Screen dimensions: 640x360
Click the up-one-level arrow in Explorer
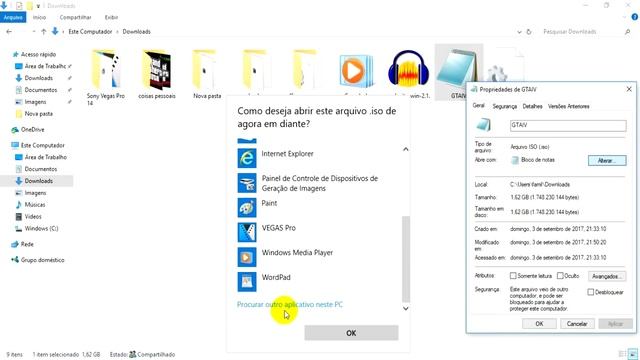click(43, 31)
